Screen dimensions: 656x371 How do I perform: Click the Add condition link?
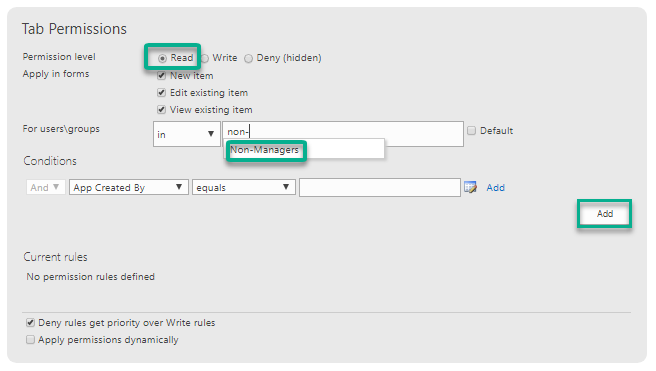click(495, 188)
